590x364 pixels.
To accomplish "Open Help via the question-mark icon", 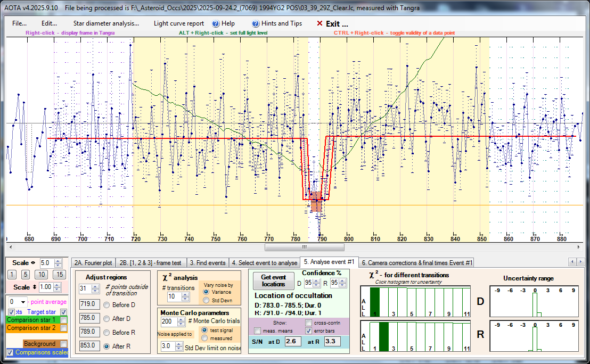I will [216, 23].
